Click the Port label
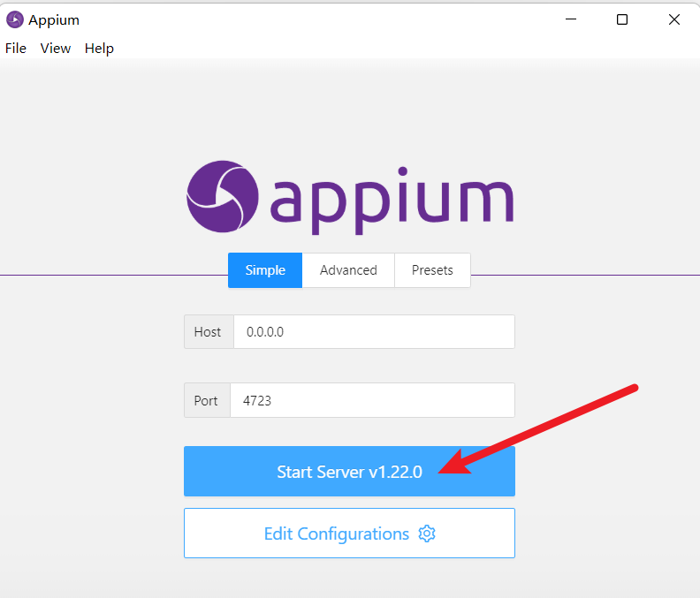Screen dimensions: 700x598 click(206, 401)
